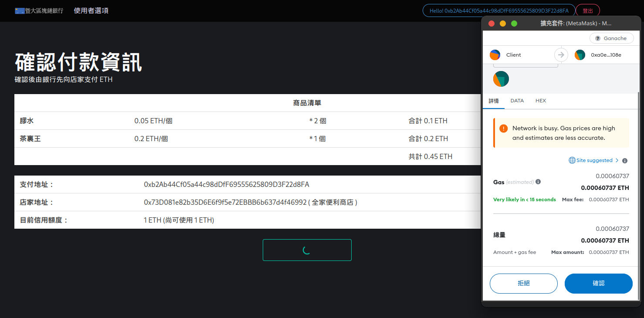644x318 pixels.
Task: Click the large contract identicon below Client
Action: click(501, 79)
